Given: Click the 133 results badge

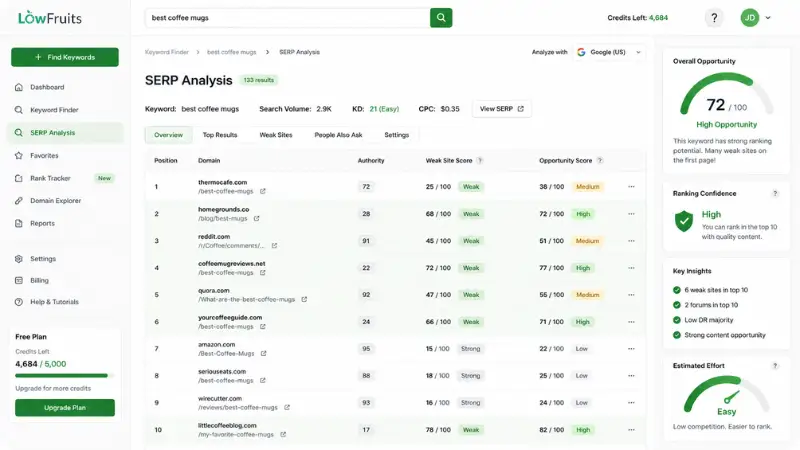Looking at the screenshot, I should [x=259, y=80].
